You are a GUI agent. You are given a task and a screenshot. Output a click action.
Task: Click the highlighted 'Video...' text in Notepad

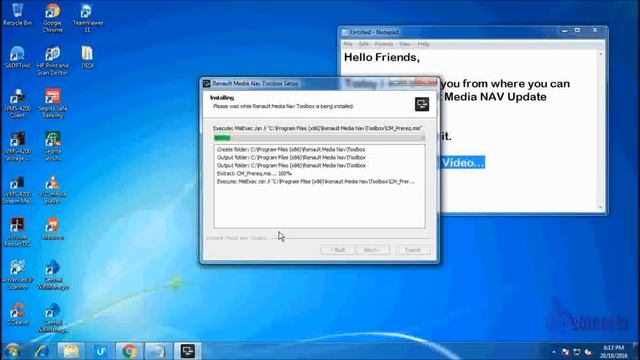463,162
